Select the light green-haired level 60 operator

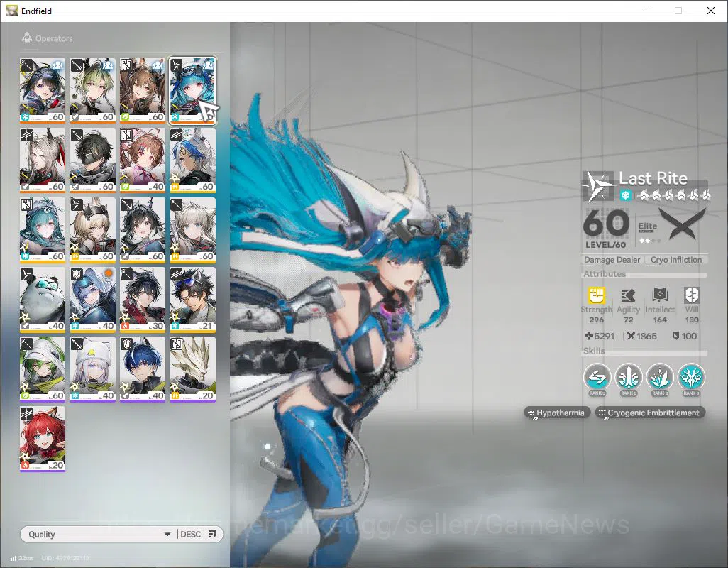tap(92, 90)
